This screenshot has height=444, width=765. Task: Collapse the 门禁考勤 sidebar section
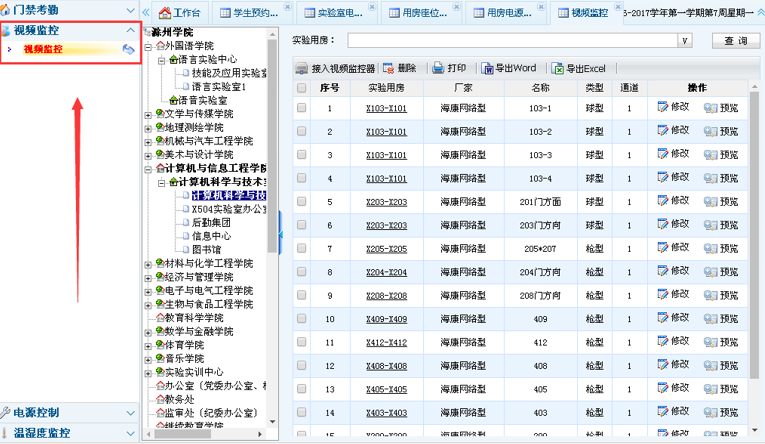(x=131, y=9)
